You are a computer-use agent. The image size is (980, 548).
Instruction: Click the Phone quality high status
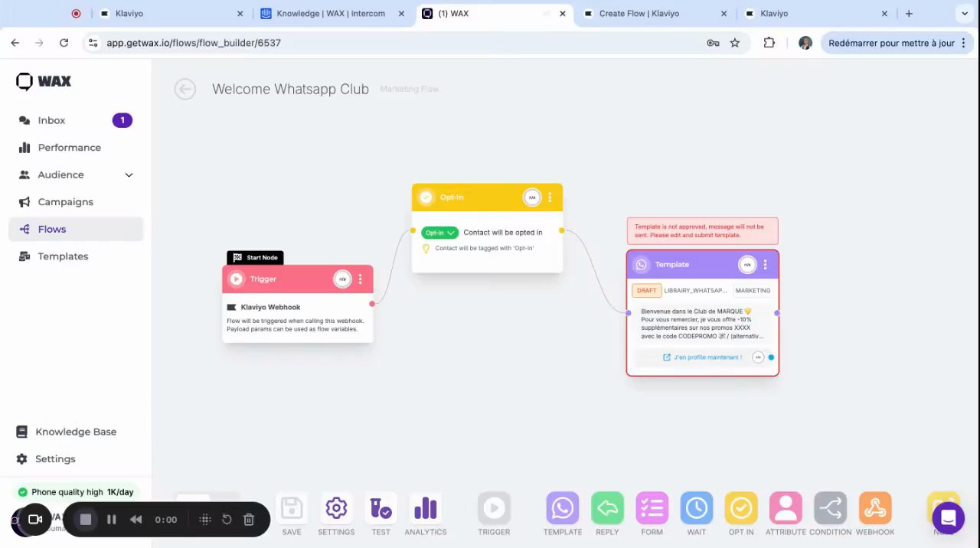pyautogui.click(x=75, y=492)
